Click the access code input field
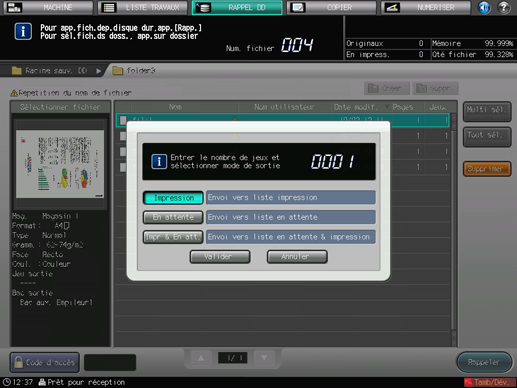The height and width of the screenshot is (388, 517). click(x=110, y=362)
